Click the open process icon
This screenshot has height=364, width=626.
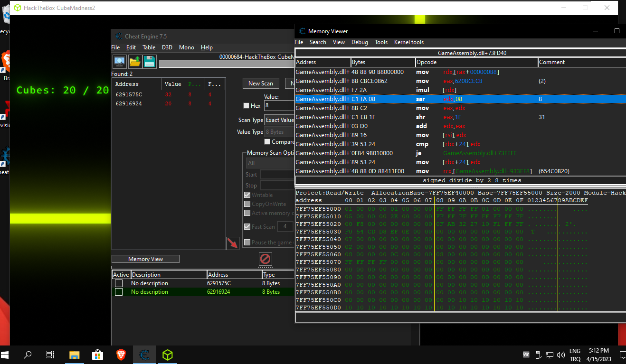[x=120, y=62]
